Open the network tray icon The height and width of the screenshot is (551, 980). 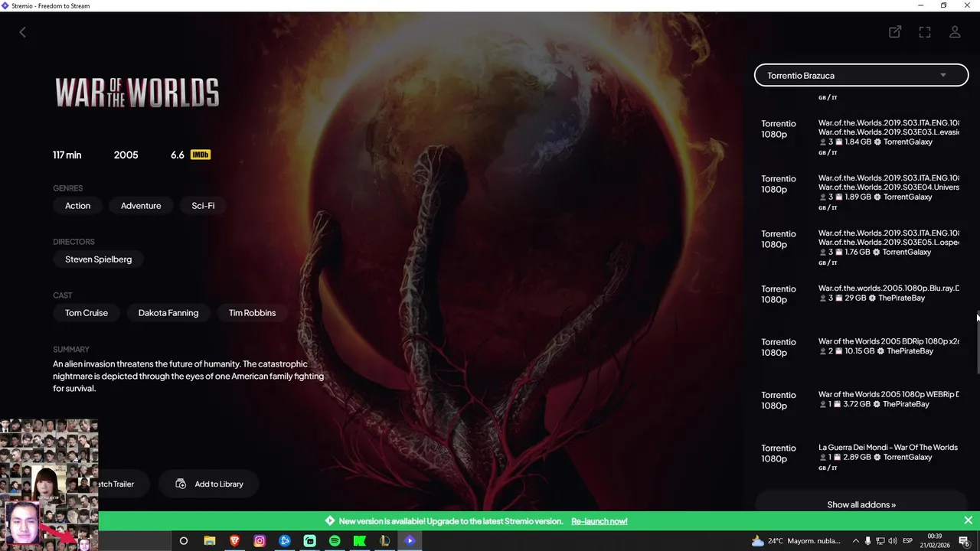pos(880,541)
